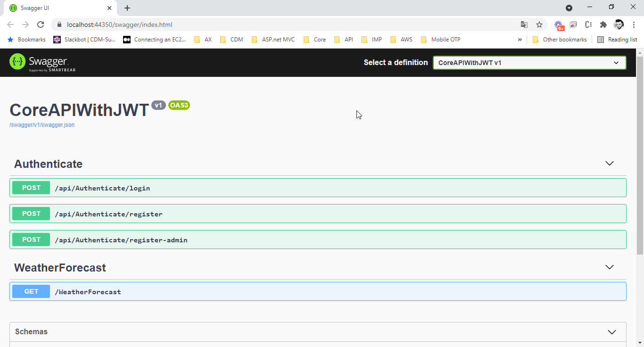Bookmark this tab with star icon
Image resolution: width=644 pixels, height=347 pixels.
pyautogui.click(x=539, y=25)
